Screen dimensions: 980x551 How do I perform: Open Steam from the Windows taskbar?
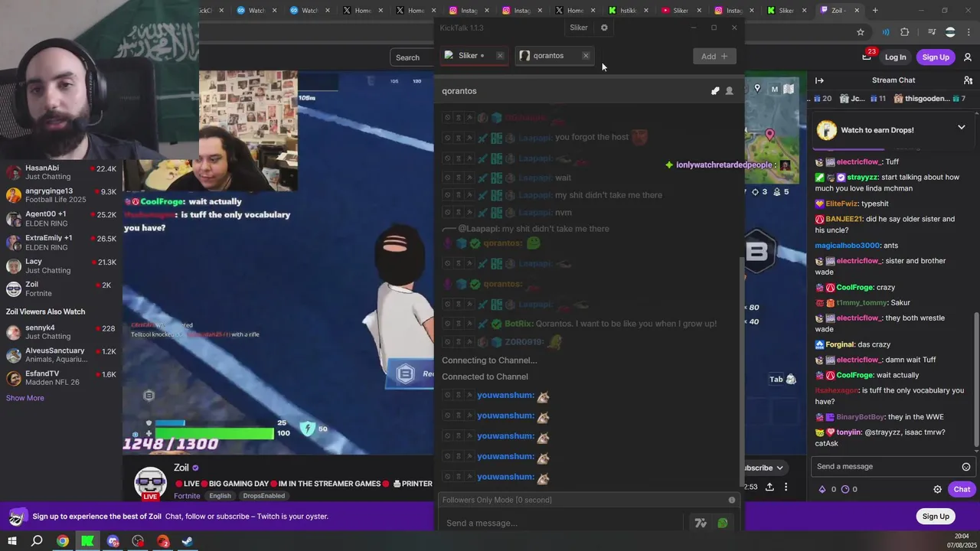pyautogui.click(x=188, y=541)
